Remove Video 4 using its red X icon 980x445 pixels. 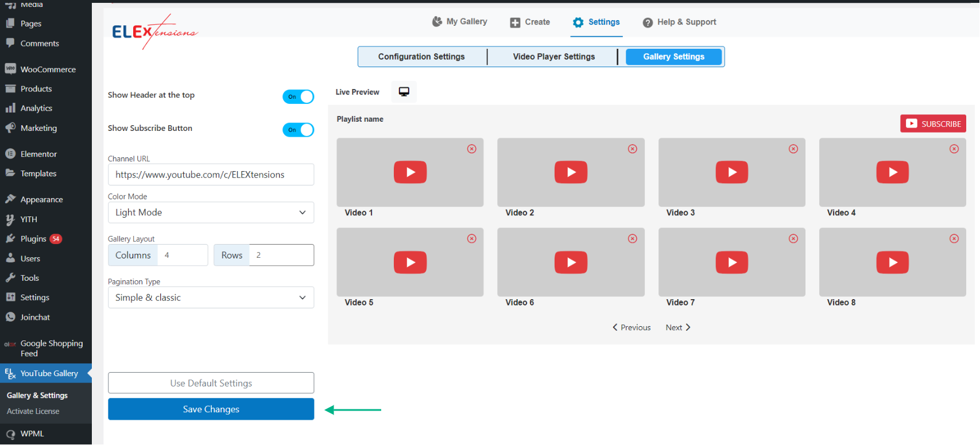tap(954, 149)
